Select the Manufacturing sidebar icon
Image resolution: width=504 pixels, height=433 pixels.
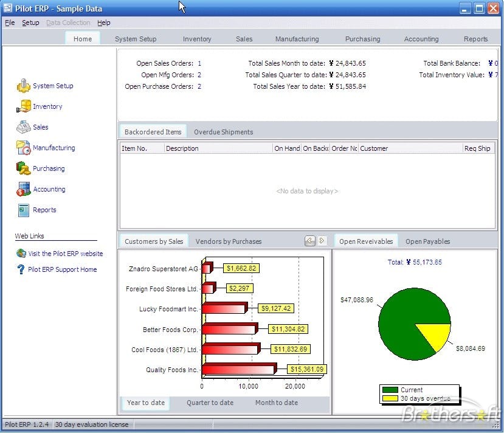pyautogui.click(x=24, y=148)
